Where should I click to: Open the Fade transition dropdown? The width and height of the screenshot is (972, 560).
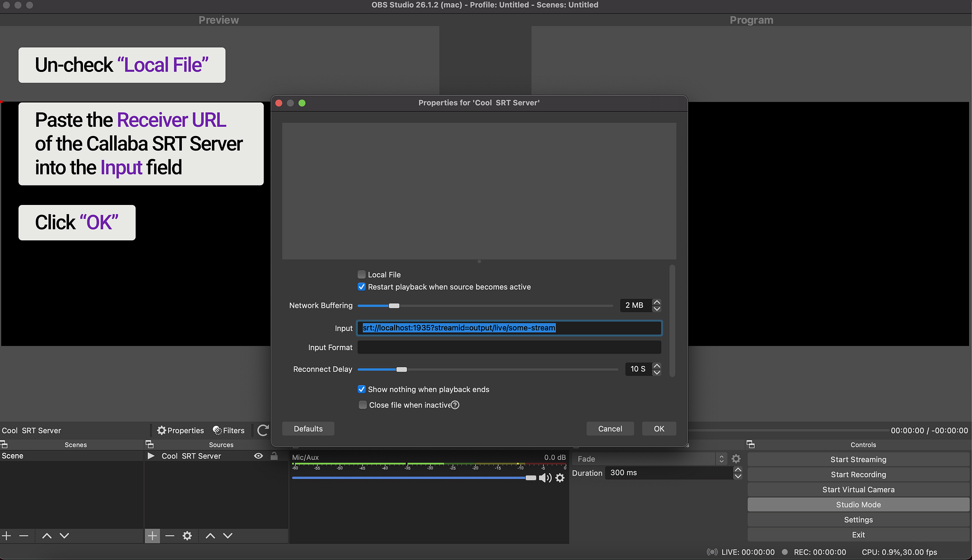(x=650, y=459)
